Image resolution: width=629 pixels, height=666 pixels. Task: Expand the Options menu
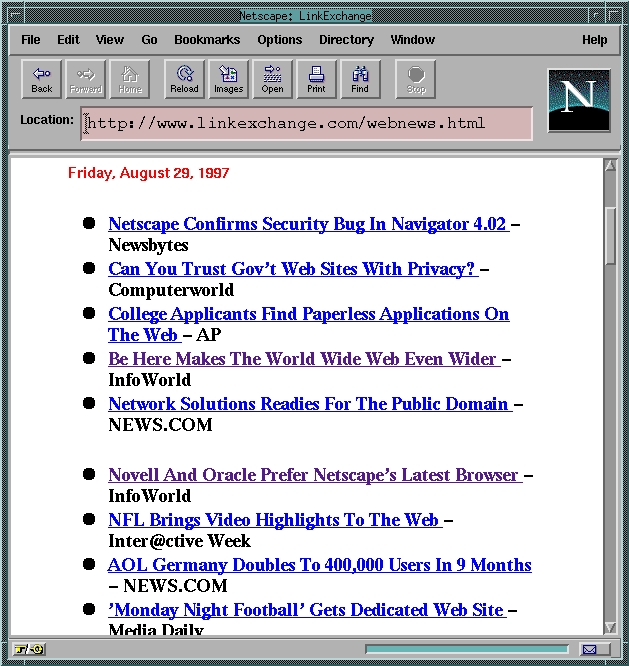(x=279, y=40)
